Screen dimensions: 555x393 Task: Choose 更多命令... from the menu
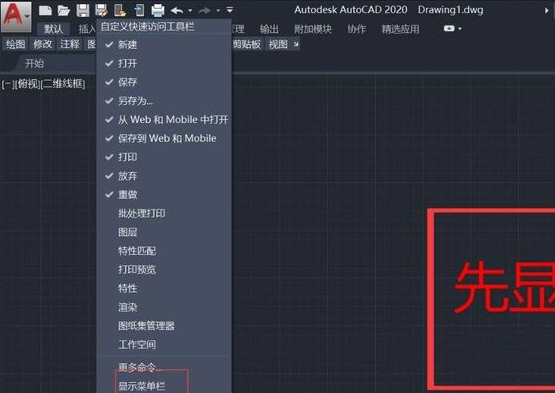click(x=164, y=368)
